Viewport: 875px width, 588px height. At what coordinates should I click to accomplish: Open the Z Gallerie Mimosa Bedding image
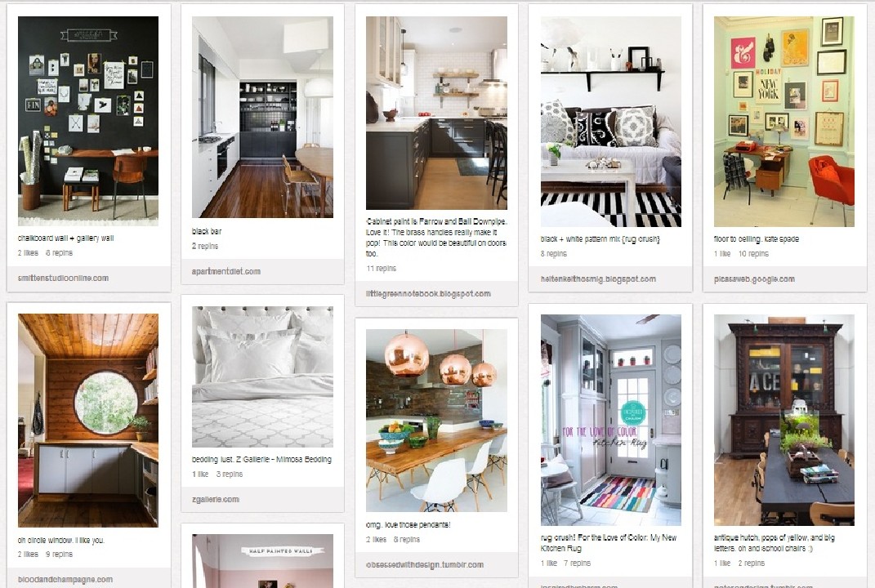(262, 377)
